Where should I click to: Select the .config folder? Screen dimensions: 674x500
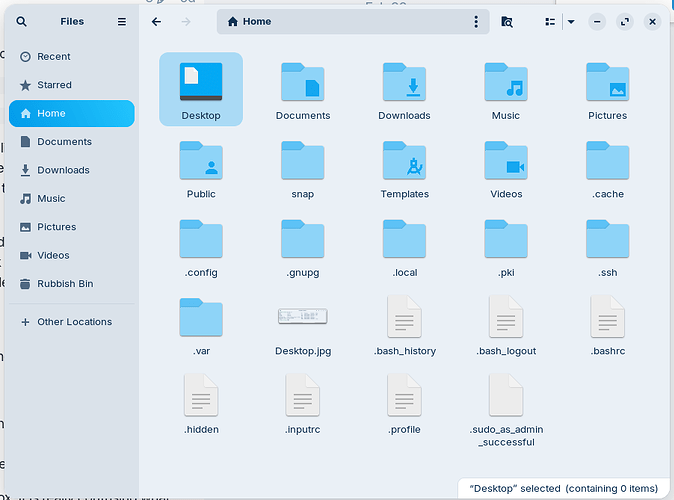tap(201, 239)
